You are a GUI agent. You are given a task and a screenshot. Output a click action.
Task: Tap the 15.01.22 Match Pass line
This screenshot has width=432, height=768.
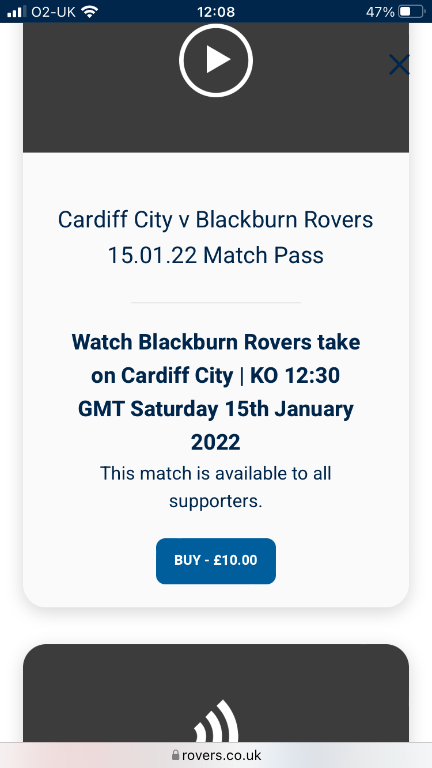pyautogui.click(x=216, y=256)
